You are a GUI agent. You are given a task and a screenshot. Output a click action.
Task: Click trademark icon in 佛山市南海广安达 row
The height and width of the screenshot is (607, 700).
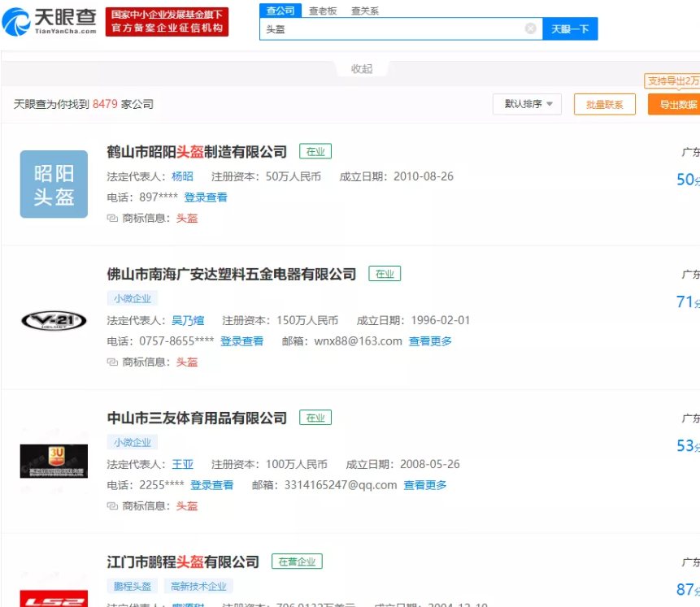[112, 362]
